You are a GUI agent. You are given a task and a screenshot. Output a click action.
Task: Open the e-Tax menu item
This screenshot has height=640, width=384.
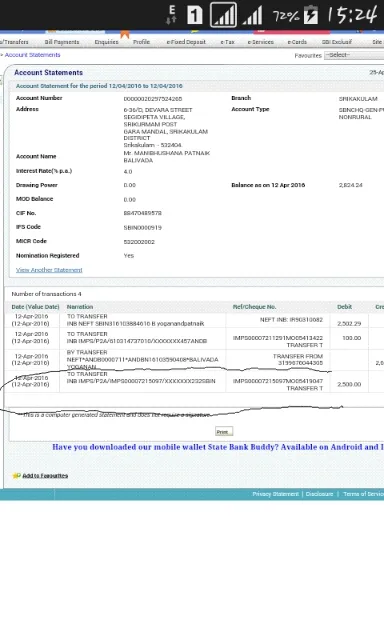227,42
